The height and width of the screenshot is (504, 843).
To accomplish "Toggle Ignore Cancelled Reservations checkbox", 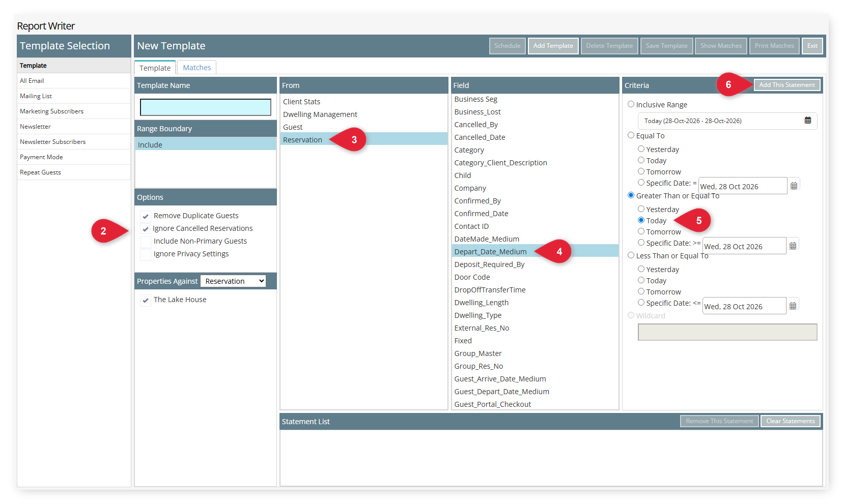I will click(x=146, y=229).
